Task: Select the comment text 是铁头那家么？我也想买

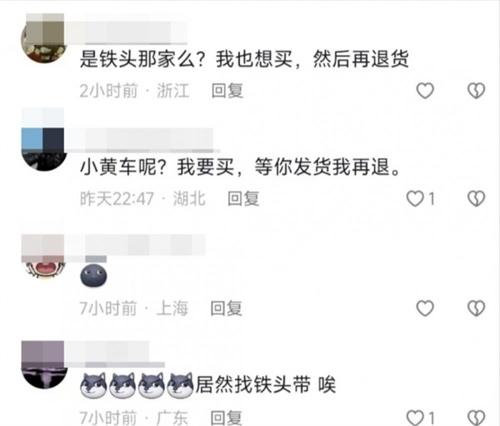Action: [186, 59]
